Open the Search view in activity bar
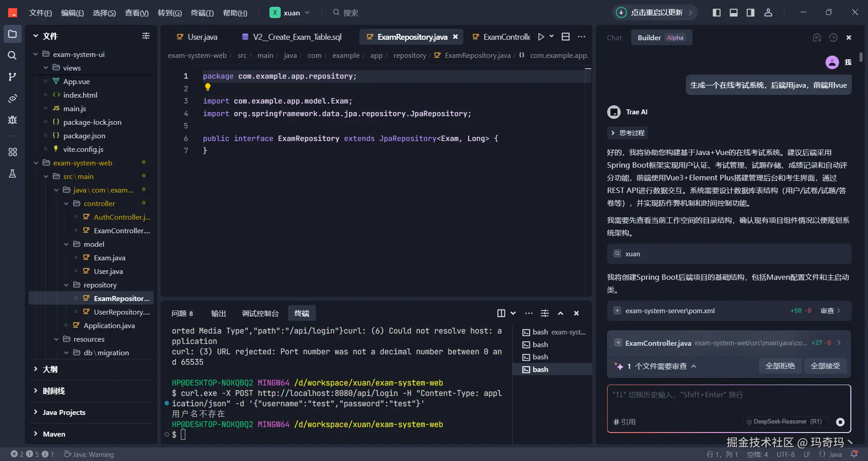This screenshot has height=461, width=868. pos(12,55)
